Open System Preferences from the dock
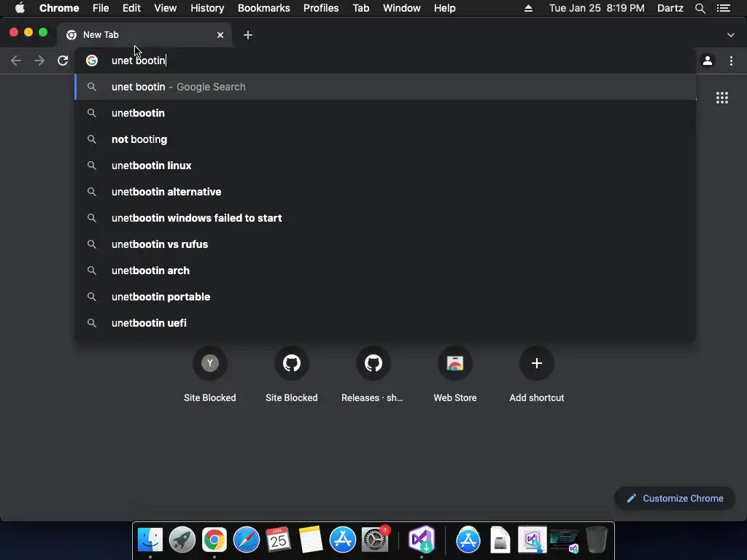Image resolution: width=747 pixels, height=560 pixels. 375,540
